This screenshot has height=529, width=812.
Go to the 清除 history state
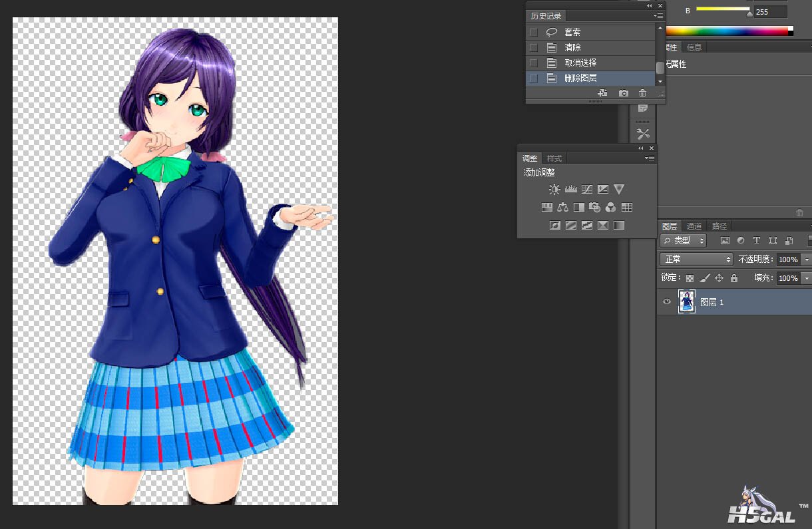pyautogui.click(x=591, y=47)
